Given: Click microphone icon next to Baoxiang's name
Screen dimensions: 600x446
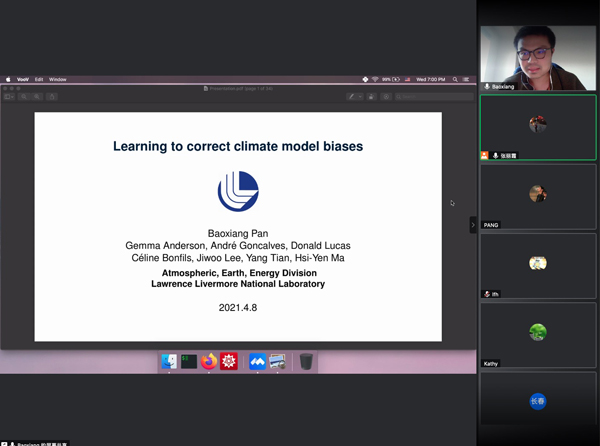Looking at the screenshot, I should click(487, 86).
